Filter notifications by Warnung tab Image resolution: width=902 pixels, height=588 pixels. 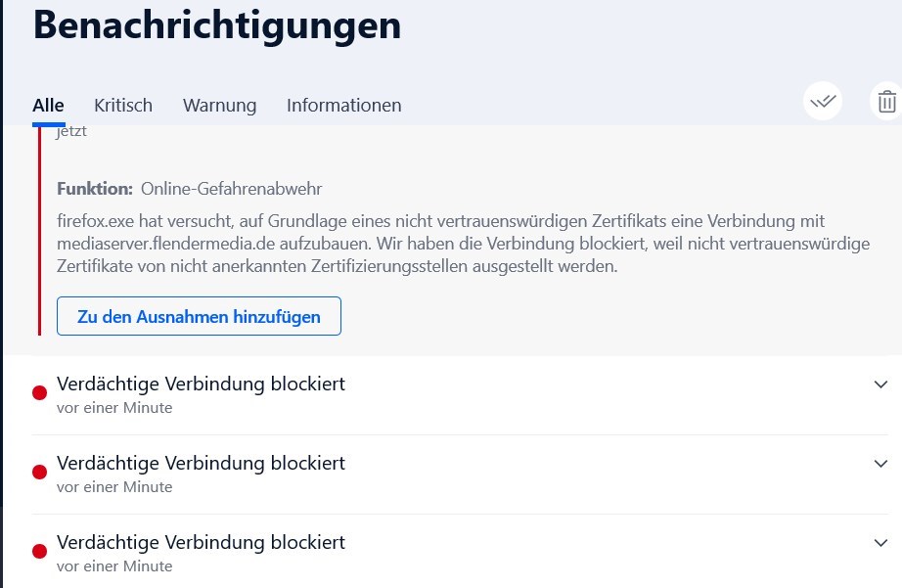[219, 106]
